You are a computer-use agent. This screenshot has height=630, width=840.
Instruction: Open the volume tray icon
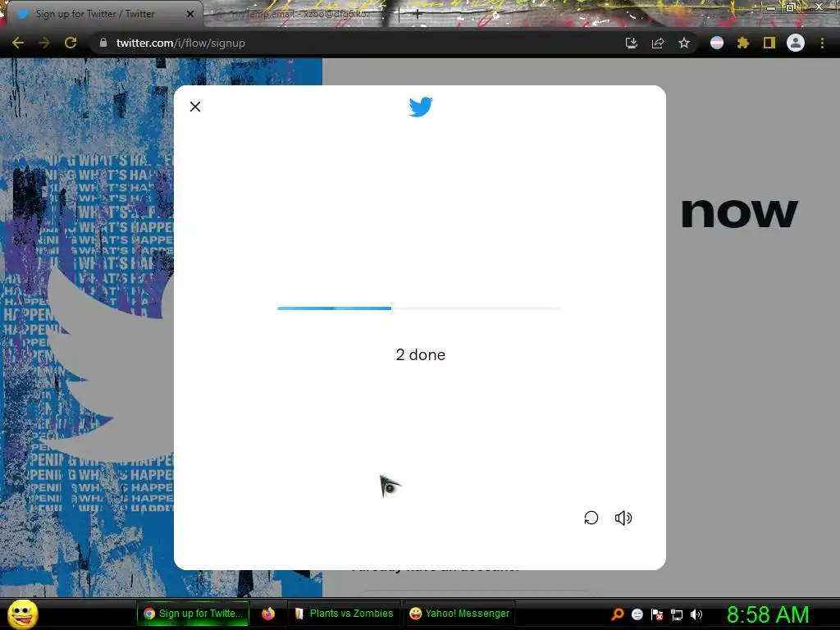click(x=696, y=614)
